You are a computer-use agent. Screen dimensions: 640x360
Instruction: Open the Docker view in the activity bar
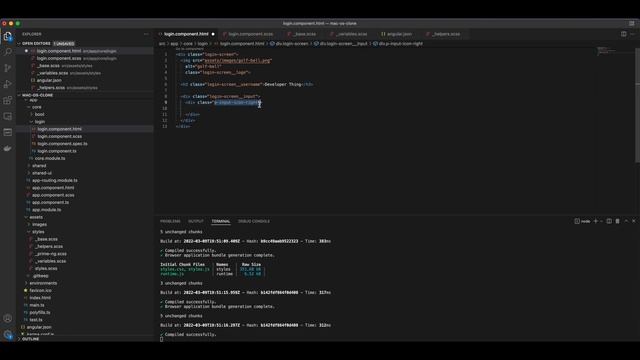pyautogui.click(x=7, y=148)
